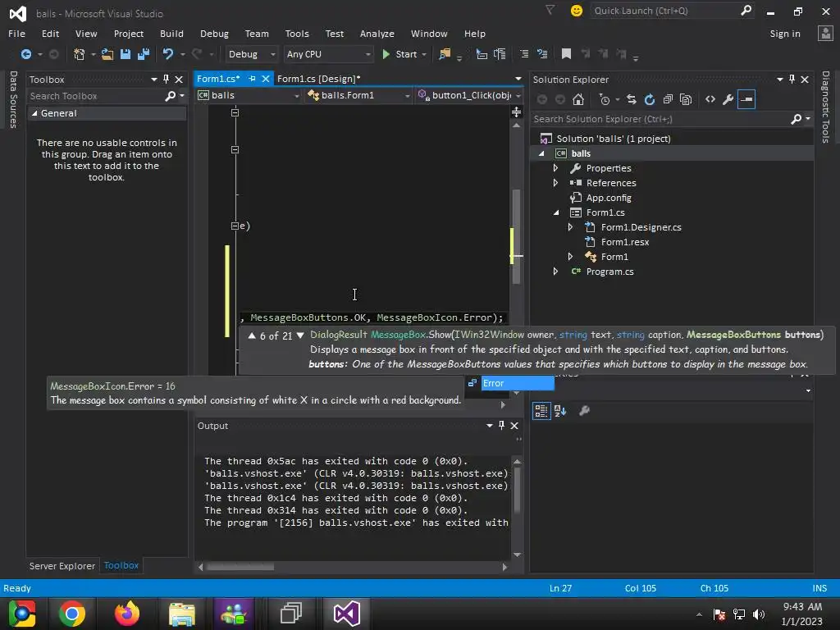Click the Bookmark toolbar icon
The width and height of the screenshot is (840, 630).
point(566,54)
